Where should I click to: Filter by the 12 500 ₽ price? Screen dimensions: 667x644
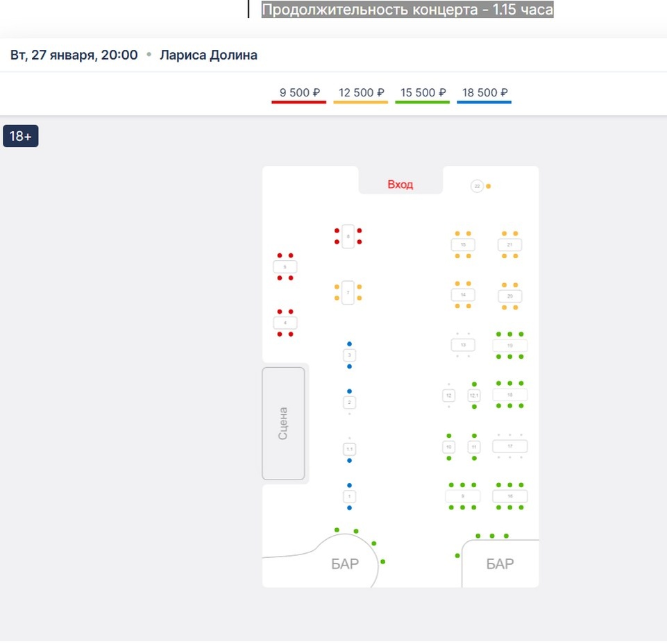[x=360, y=93]
